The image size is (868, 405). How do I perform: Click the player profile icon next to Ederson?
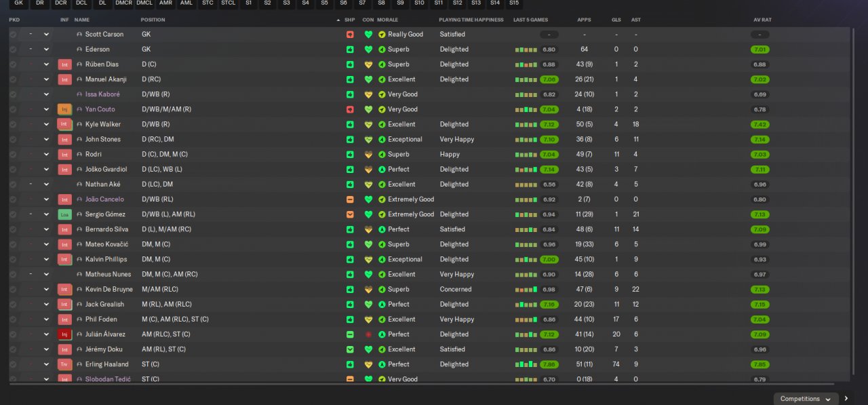coord(79,50)
